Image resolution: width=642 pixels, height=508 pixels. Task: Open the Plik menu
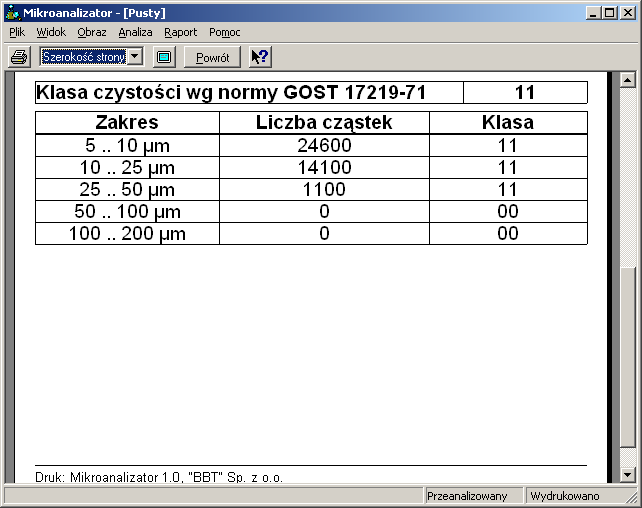click(17, 32)
